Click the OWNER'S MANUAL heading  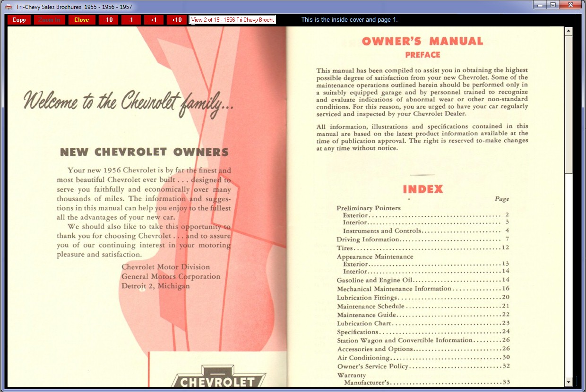click(x=422, y=42)
